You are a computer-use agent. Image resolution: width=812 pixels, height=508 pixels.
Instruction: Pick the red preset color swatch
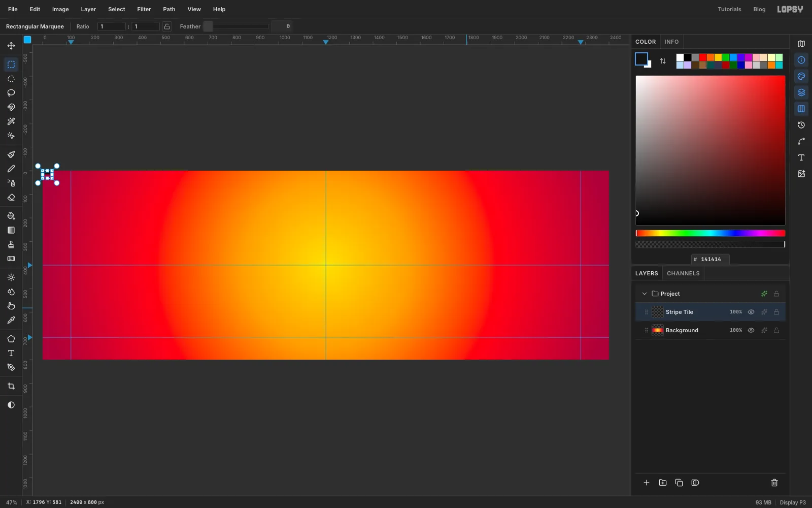pos(703,57)
